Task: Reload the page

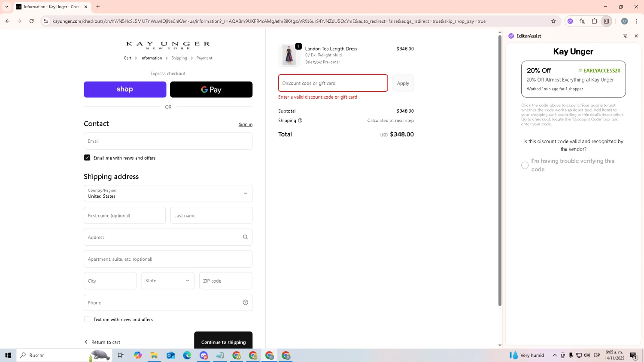Action: 31,21
